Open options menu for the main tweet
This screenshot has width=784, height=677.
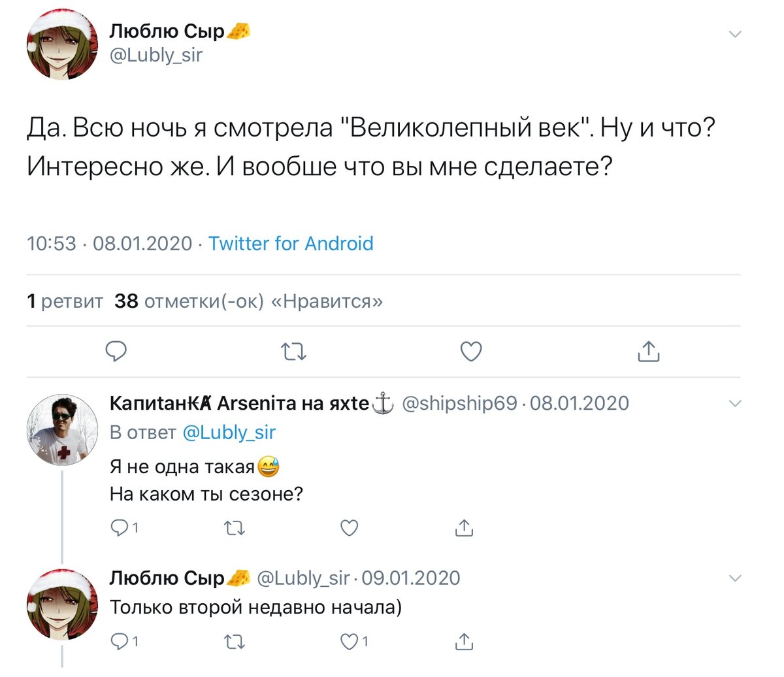[x=736, y=33]
